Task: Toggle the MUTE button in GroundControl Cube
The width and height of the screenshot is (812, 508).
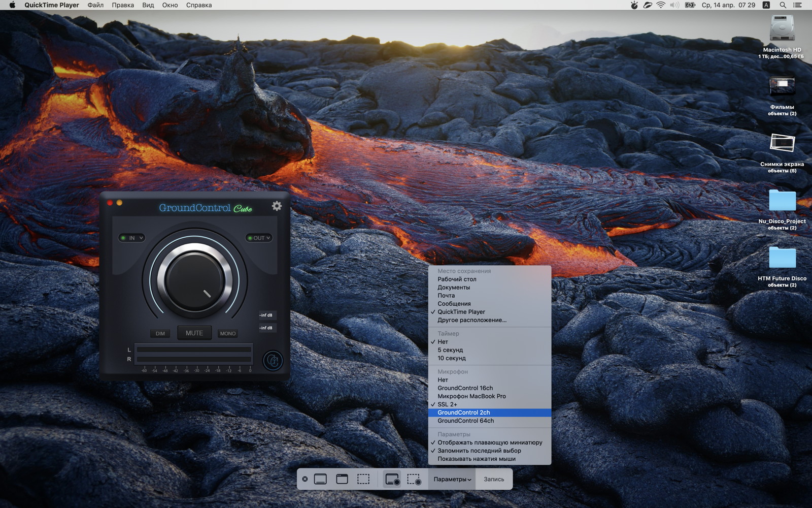Action: (x=194, y=333)
